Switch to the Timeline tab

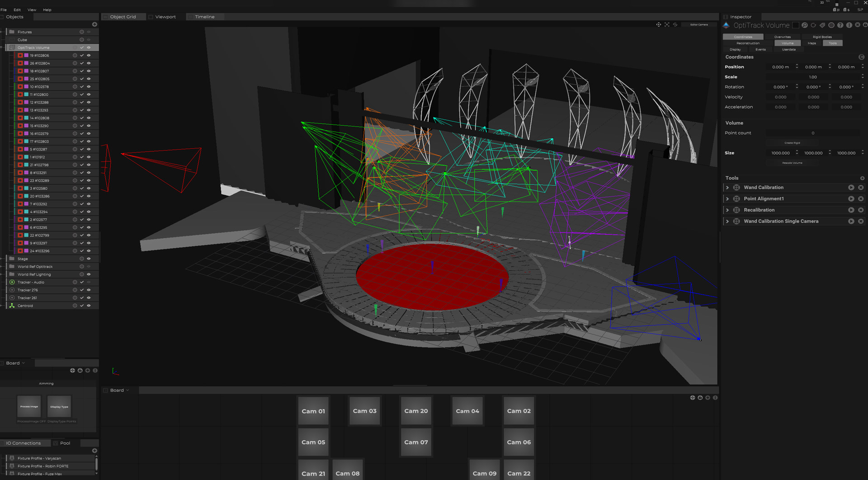point(204,17)
